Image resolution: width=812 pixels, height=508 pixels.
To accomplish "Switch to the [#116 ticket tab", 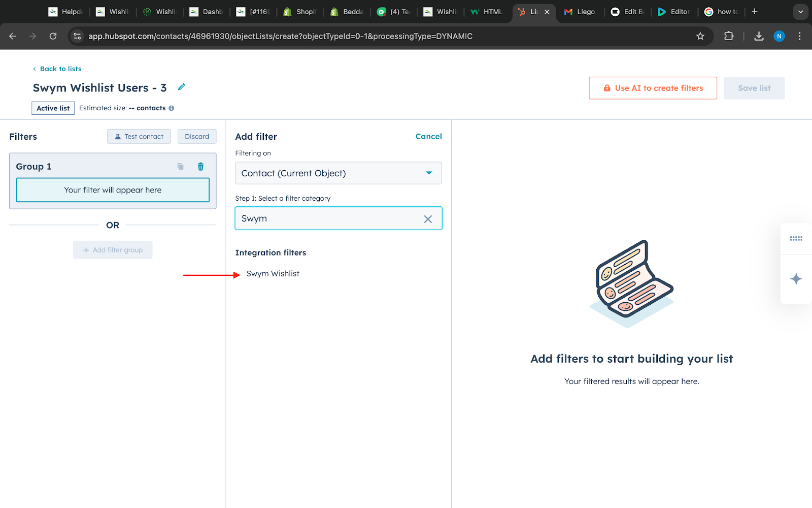I will [253, 12].
